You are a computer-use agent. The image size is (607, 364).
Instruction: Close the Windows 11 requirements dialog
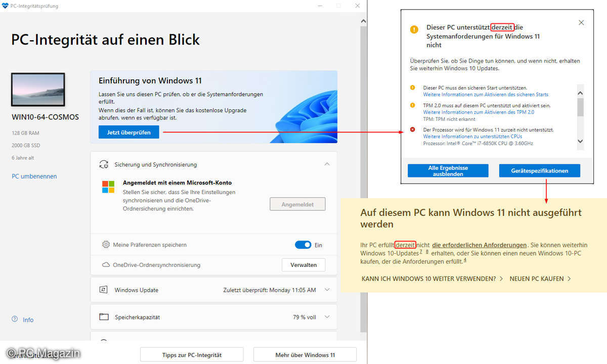tap(581, 23)
